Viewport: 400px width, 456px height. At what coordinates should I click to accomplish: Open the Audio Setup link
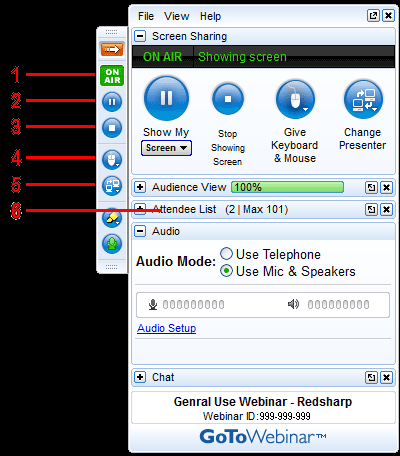(x=167, y=328)
